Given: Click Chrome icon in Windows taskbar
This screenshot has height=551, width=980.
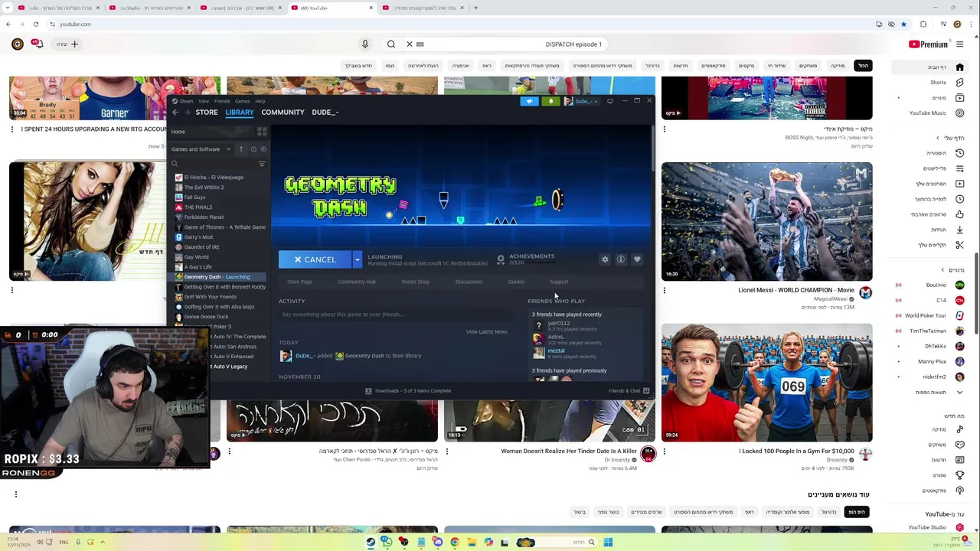Looking at the screenshot, I should [x=455, y=543].
